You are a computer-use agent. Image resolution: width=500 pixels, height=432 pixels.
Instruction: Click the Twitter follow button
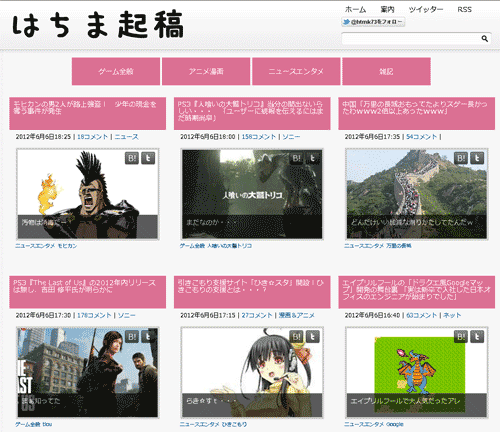373,22
